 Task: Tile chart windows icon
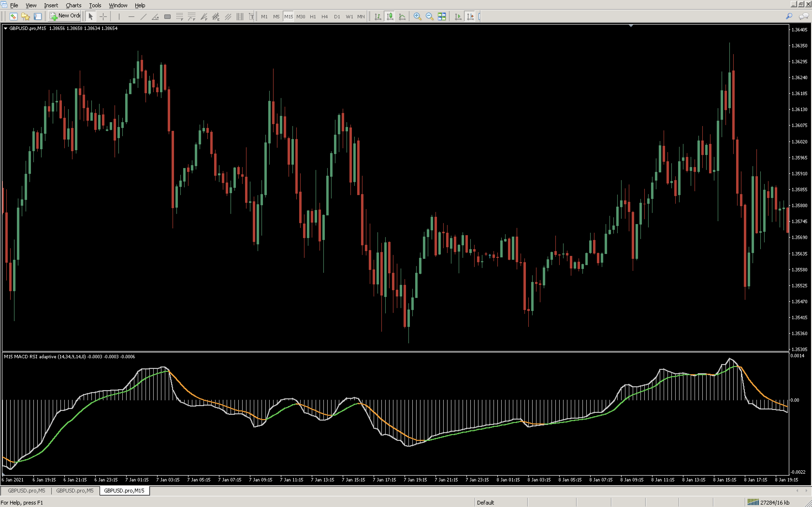pyautogui.click(x=442, y=16)
